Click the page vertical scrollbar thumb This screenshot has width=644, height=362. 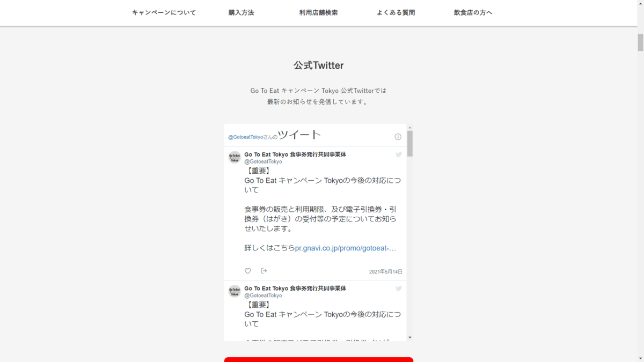[x=640, y=42]
